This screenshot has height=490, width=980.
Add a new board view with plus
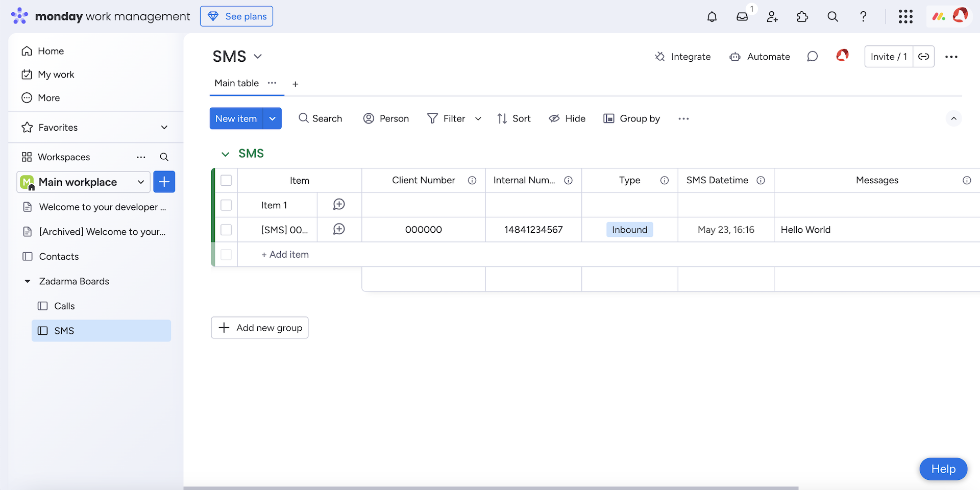tap(295, 84)
